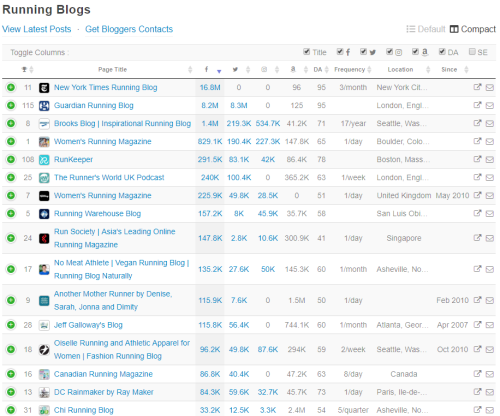This screenshot has width=500, height=416.
Task: Click email envelope icon for Guardian Running Blog
Action: pos(489,106)
